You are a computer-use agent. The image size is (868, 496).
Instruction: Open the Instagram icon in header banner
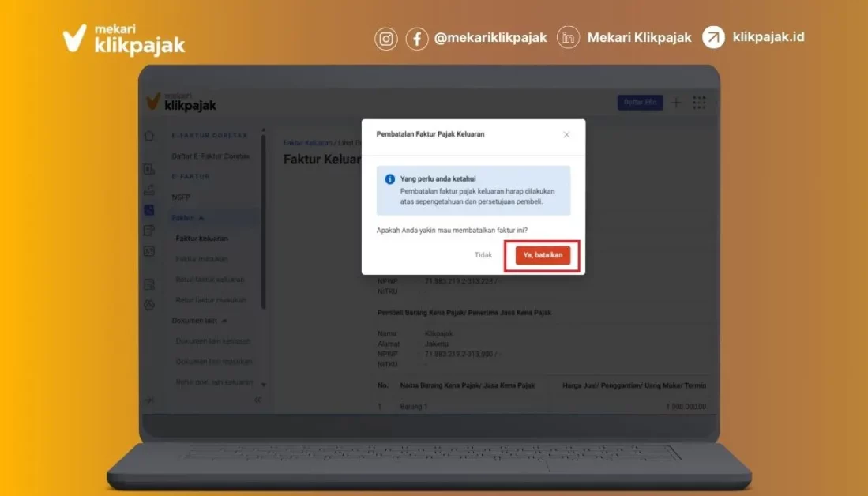point(386,39)
